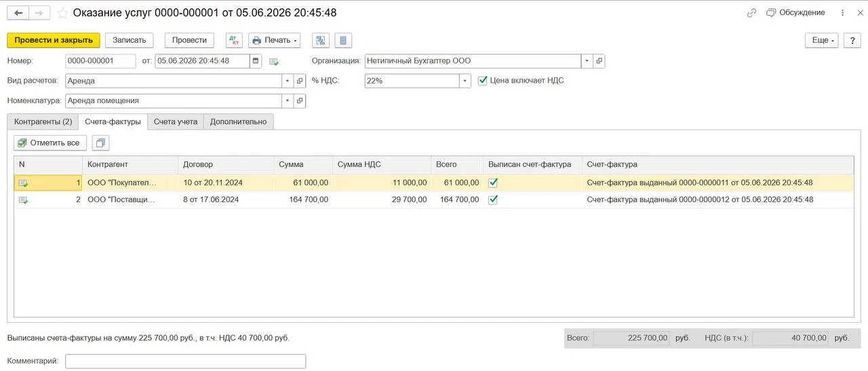Open the Номенклатура record card
The image size is (868, 371).
[300, 100]
